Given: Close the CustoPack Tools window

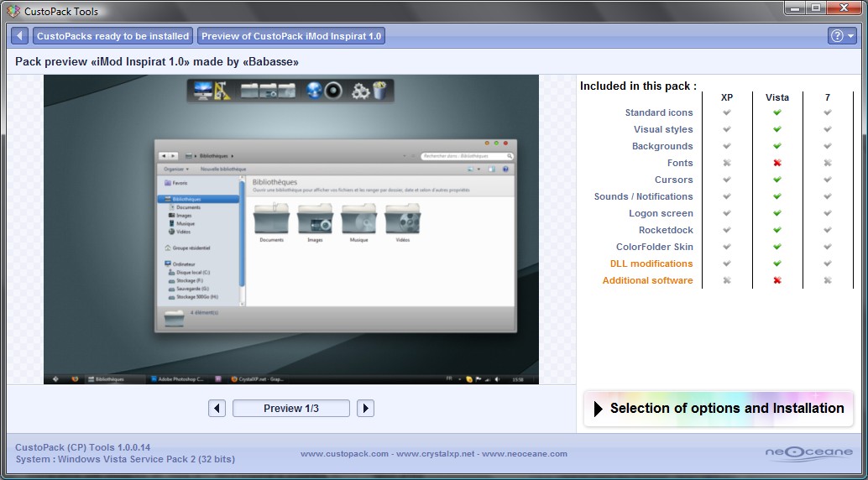Looking at the screenshot, I should [846, 8].
